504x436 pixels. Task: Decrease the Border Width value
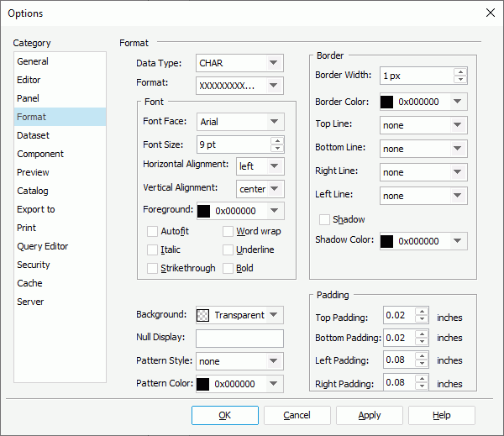[x=460, y=80]
